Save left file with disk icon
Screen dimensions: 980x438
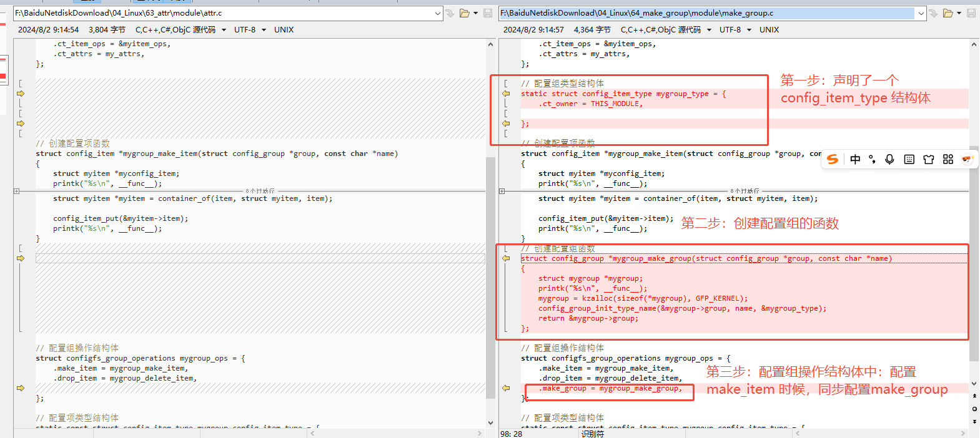click(x=488, y=13)
